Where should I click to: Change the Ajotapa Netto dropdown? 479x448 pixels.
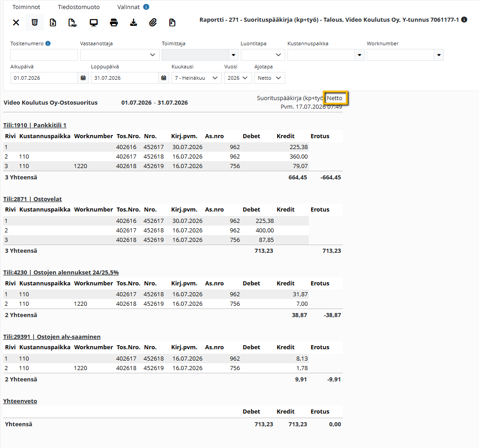coord(269,78)
